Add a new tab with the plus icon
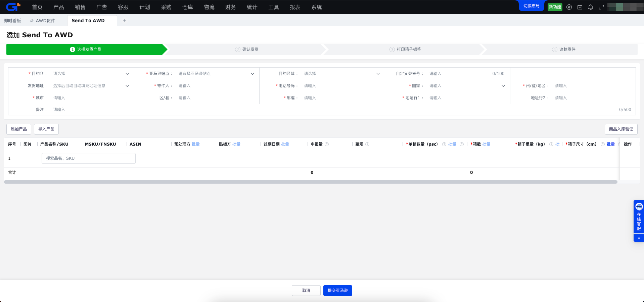This screenshot has width=644, height=302. click(125, 21)
